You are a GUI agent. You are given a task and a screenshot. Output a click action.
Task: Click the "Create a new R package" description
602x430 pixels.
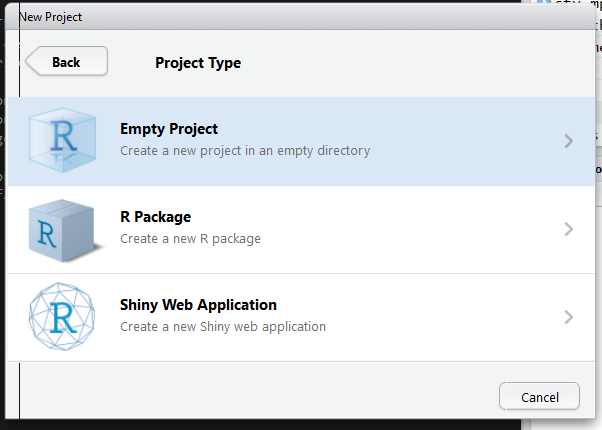pos(190,239)
